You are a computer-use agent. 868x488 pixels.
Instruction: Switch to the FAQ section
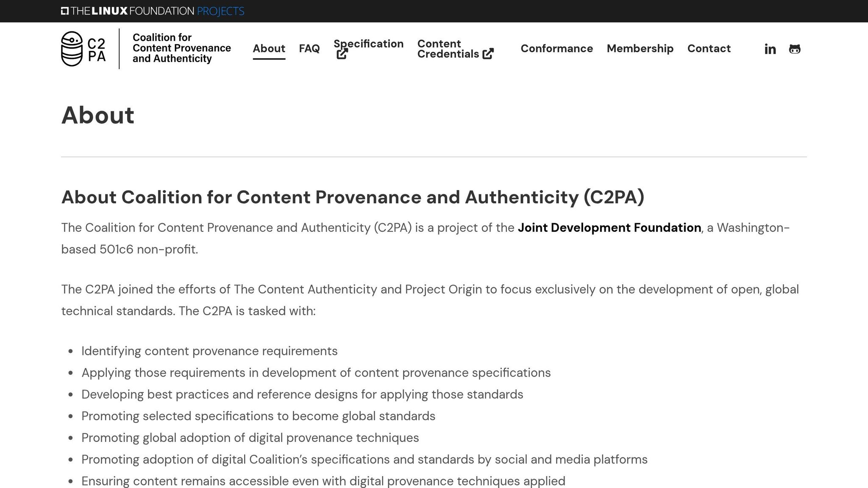(x=309, y=49)
